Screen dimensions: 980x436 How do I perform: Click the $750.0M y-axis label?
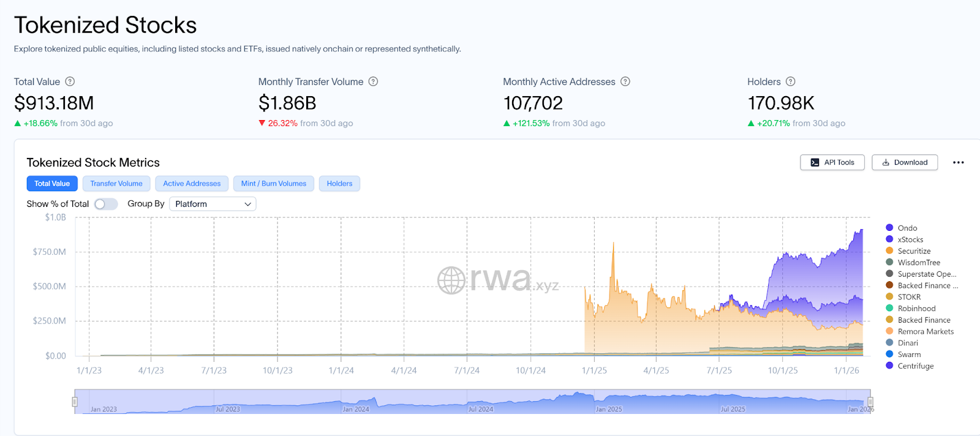[50, 252]
